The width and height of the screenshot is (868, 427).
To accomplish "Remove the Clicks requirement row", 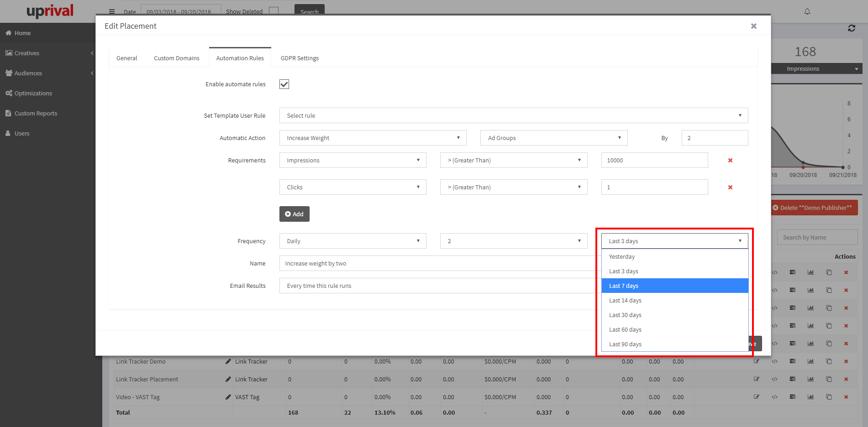I will tap(730, 187).
